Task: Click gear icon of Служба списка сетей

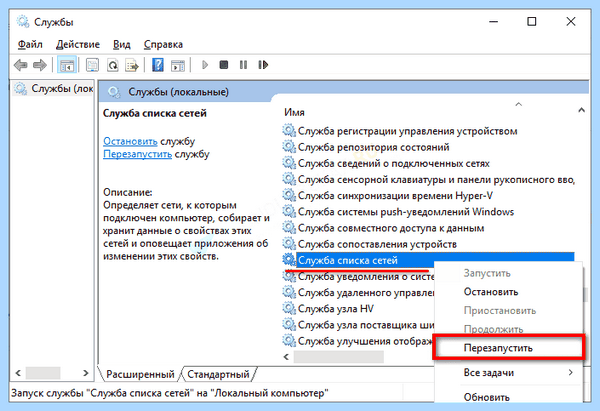Action: coord(289,260)
